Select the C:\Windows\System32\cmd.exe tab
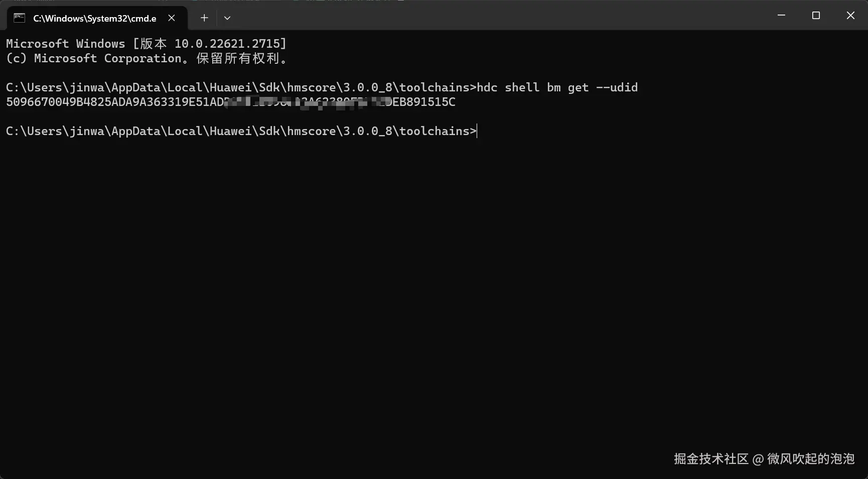Image resolution: width=868 pixels, height=479 pixels. point(94,19)
